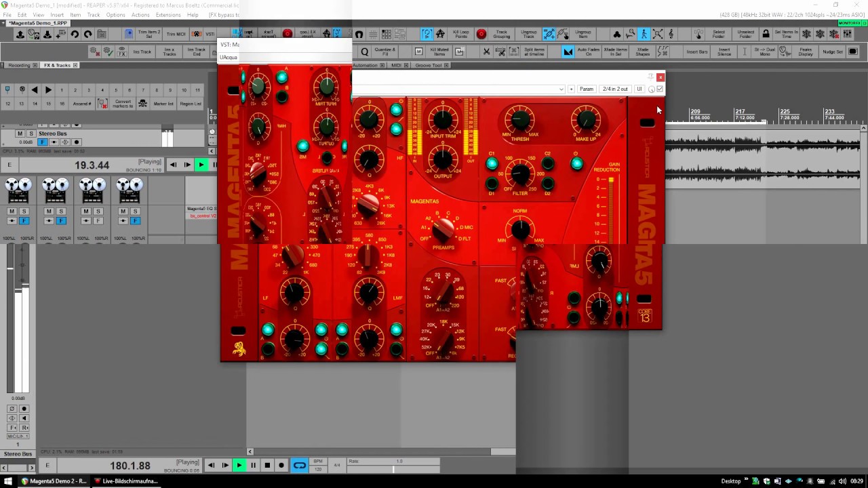Click the stop button in bottom transport
This screenshot has height=488, width=868.
267,465
